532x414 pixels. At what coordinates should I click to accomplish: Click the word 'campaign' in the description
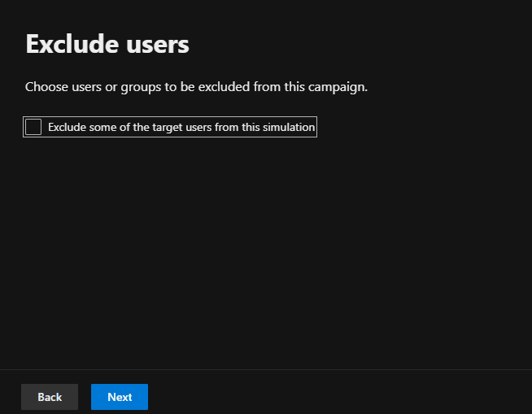pyautogui.click(x=337, y=87)
